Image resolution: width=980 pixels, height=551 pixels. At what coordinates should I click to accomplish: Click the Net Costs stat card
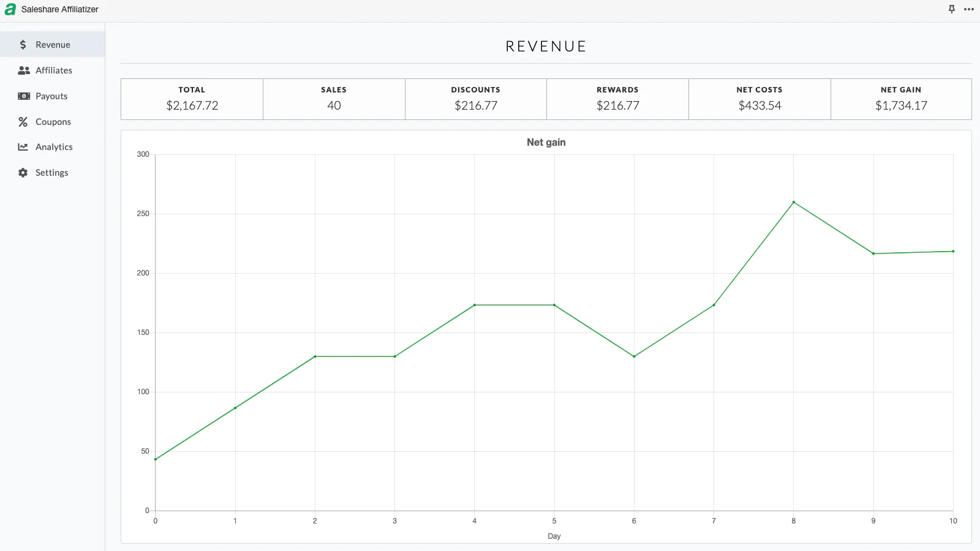759,99
